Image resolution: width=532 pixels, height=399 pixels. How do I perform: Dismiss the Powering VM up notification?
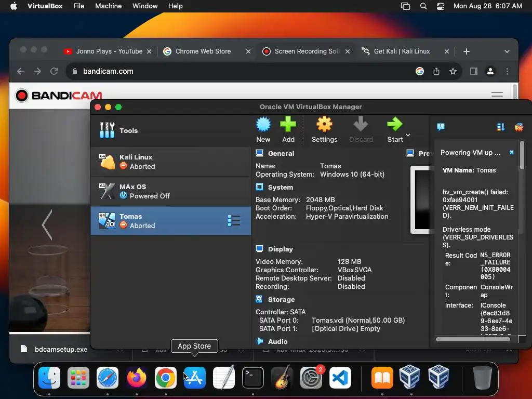512,152
